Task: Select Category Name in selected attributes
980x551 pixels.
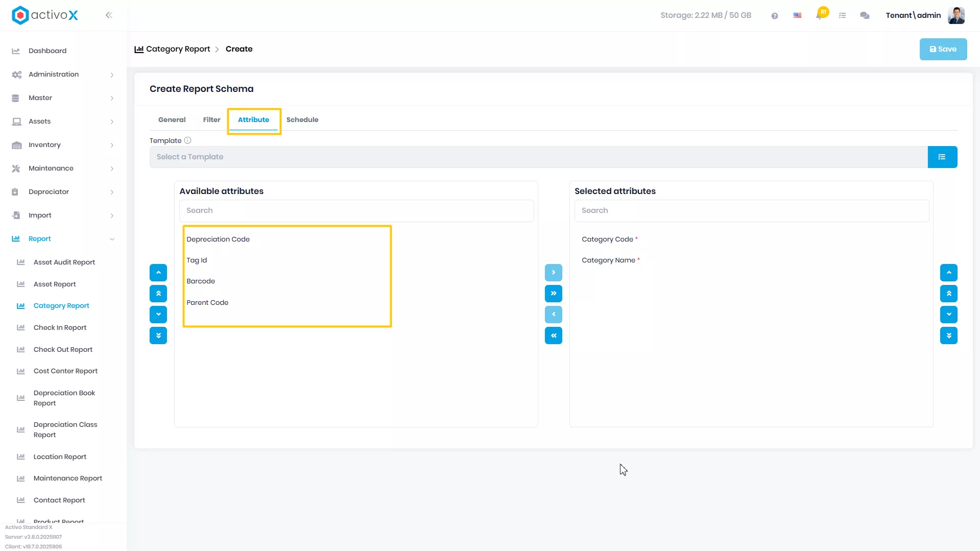Action: point(608,260)
